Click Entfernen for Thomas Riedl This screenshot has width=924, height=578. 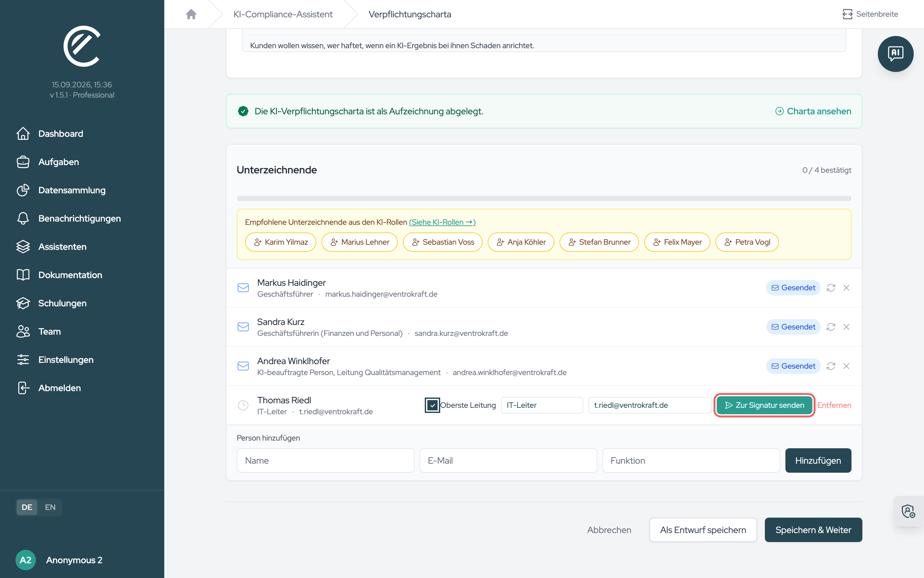(834, 405)
